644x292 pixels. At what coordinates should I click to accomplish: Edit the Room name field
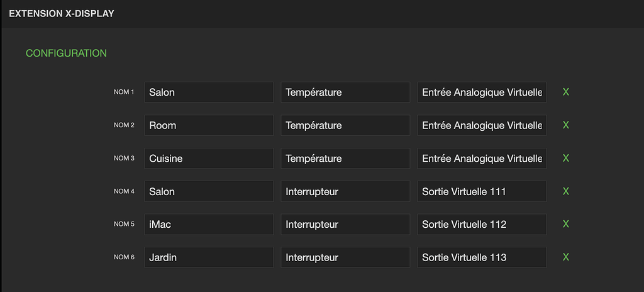tap(209, 125)
